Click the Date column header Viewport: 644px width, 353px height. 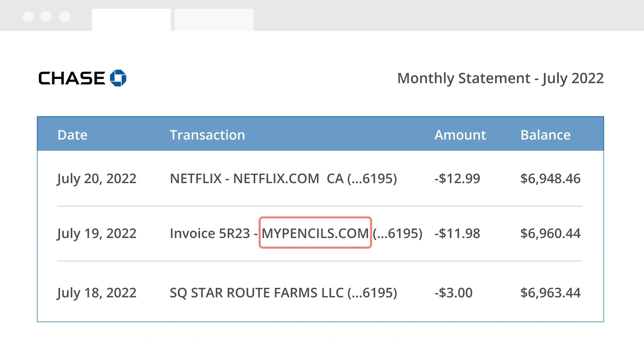[x=73, y=135]
